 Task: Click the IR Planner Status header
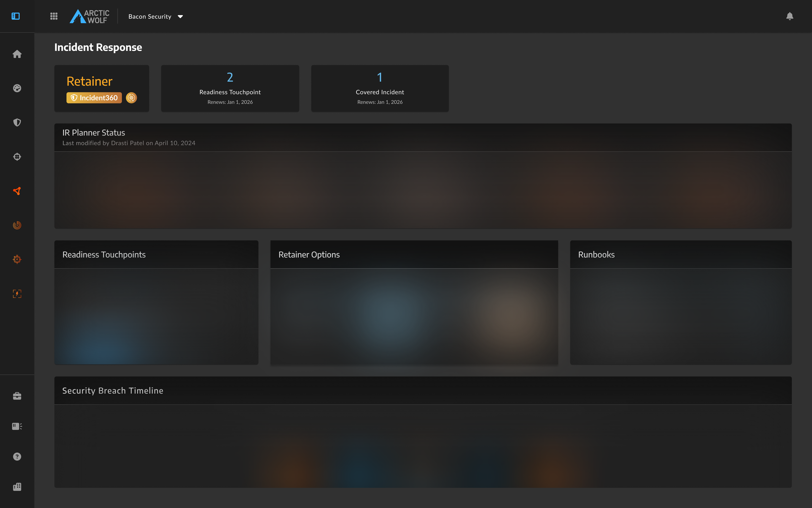click(x=94, y=133)
